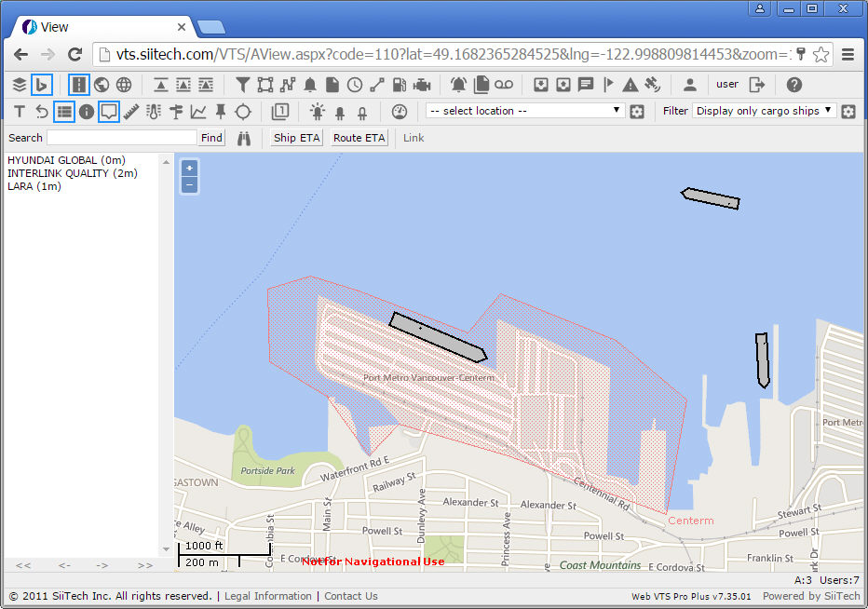Viewport: 868px width, 609px height.
Task: Select the route polyline tool
Action: point(287,85)
